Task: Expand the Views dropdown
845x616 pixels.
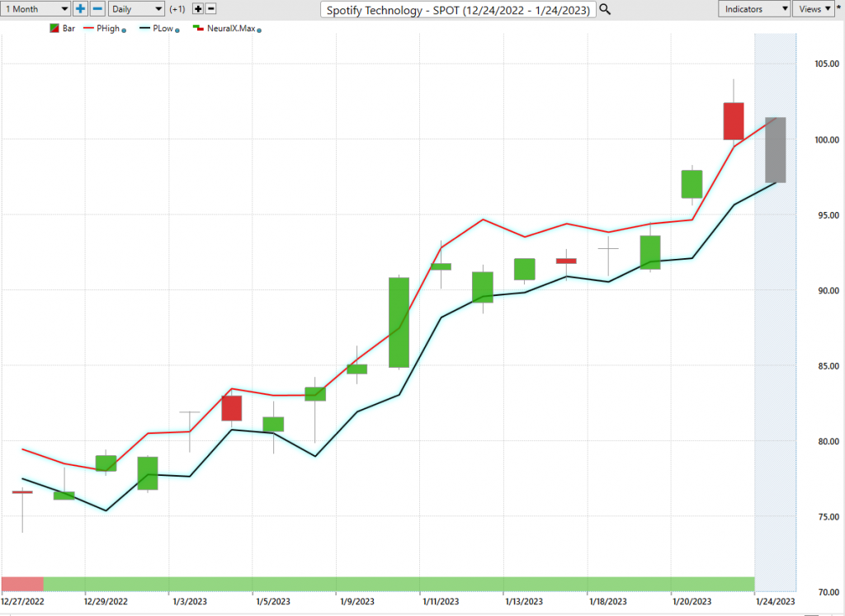Action: (814, 9)
